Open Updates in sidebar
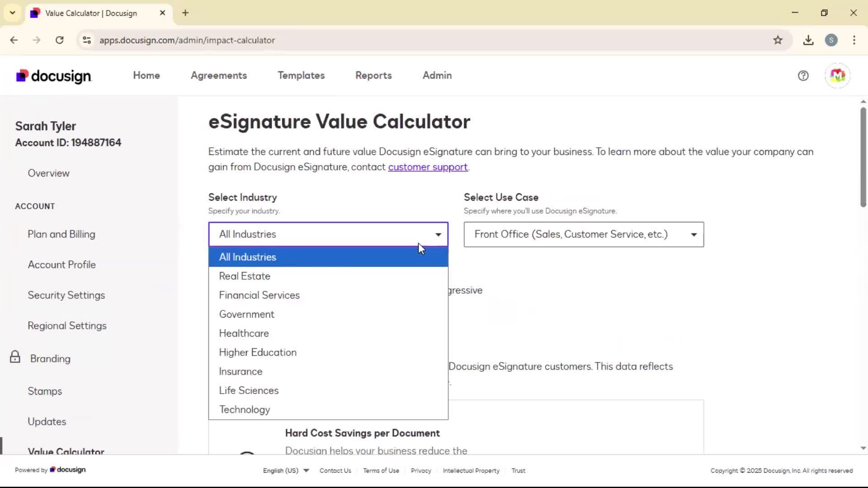This screenshot has width=868, height=488. (47, 422)
